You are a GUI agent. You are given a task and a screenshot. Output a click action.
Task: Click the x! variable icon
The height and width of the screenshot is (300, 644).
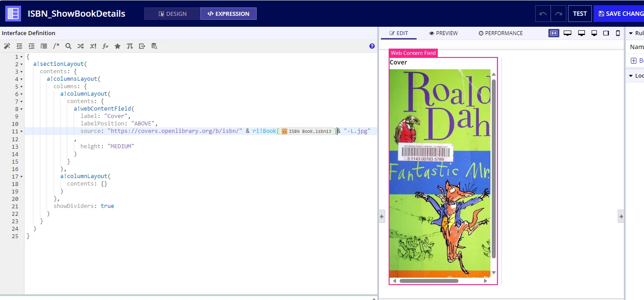point(93,46)
